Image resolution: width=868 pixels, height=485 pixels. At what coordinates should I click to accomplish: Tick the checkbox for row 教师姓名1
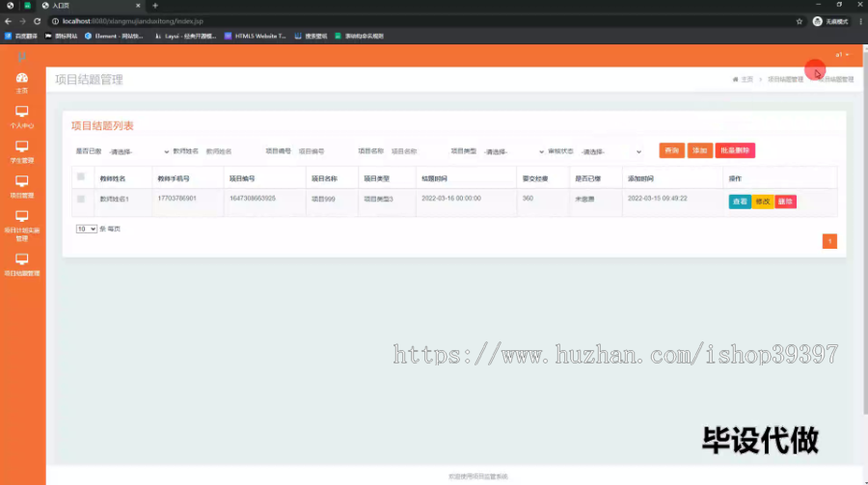[81, 199]
